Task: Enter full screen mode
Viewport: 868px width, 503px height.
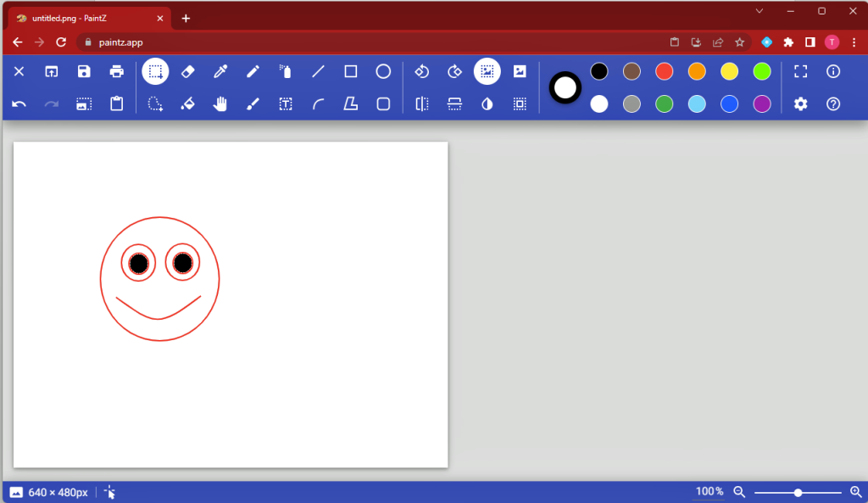Action: [x=800, y=71]
